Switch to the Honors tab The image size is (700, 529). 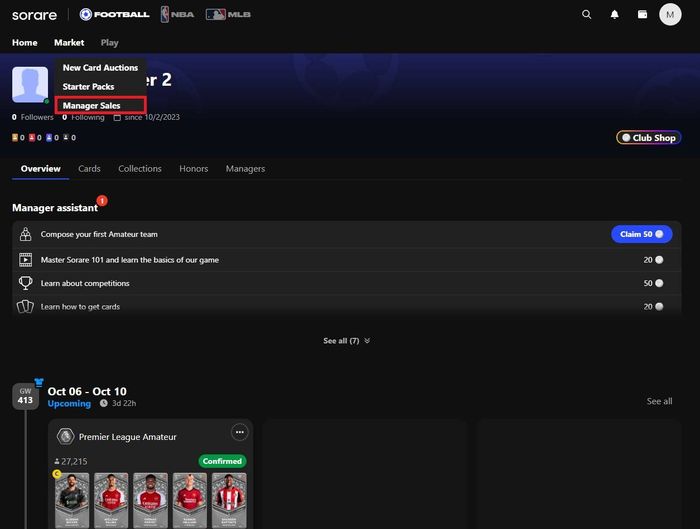click(x=194, y=169)
